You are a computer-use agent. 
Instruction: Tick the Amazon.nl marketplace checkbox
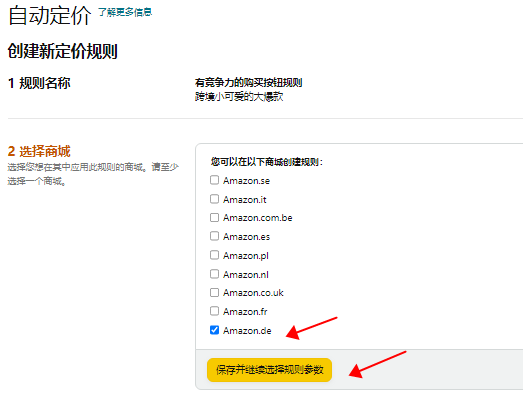214,274
